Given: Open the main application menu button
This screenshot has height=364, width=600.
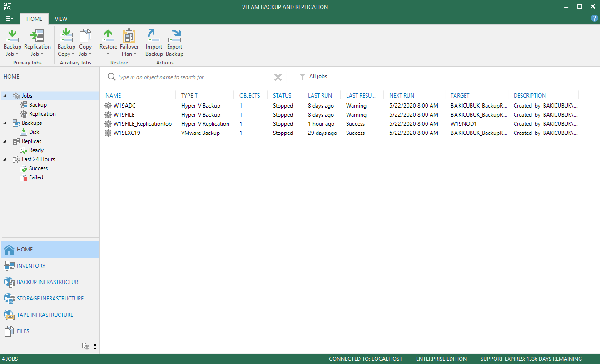Looking at the screenshot, I should [x=10, y=19].
